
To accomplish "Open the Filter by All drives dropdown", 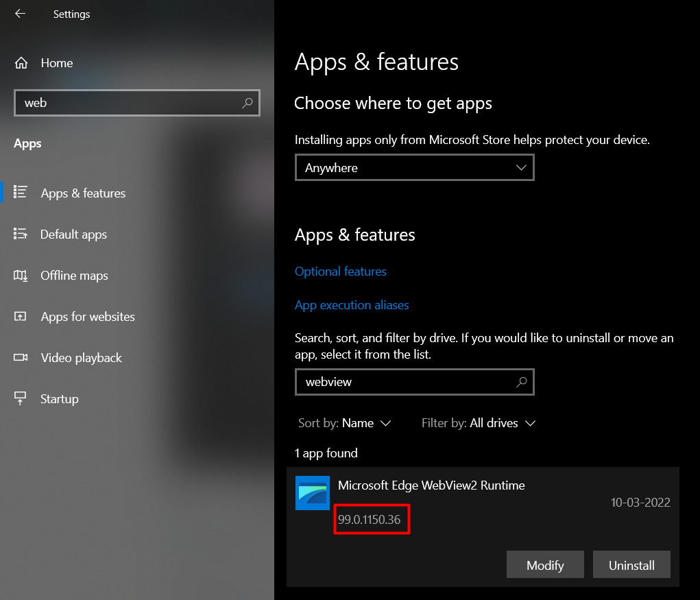I will click(478, 423).
